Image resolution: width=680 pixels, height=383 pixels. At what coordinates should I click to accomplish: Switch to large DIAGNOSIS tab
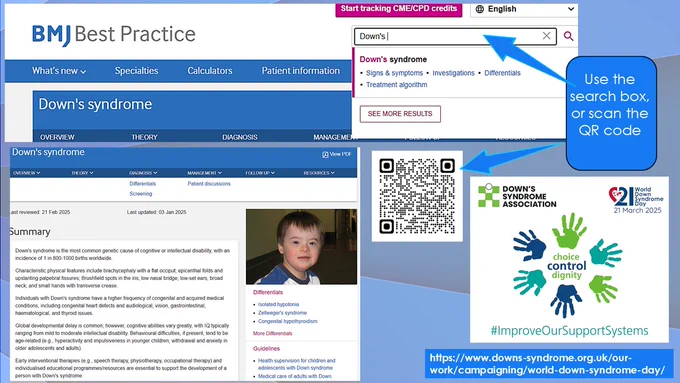coord(240,137)
